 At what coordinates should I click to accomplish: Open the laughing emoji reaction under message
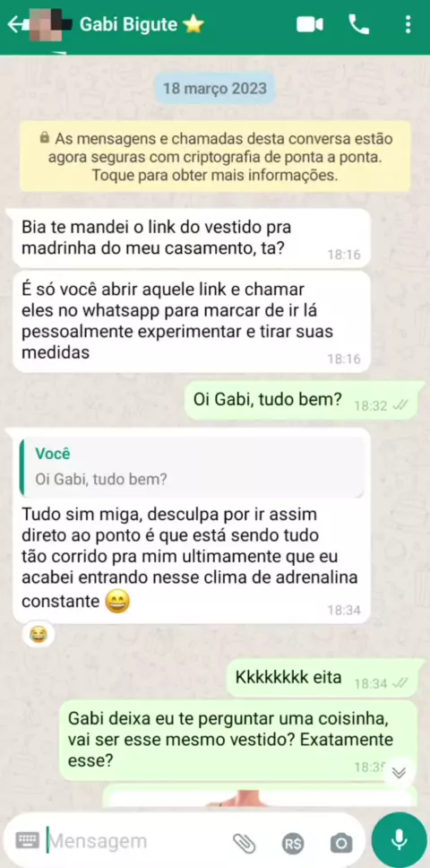tap(39, 635)
